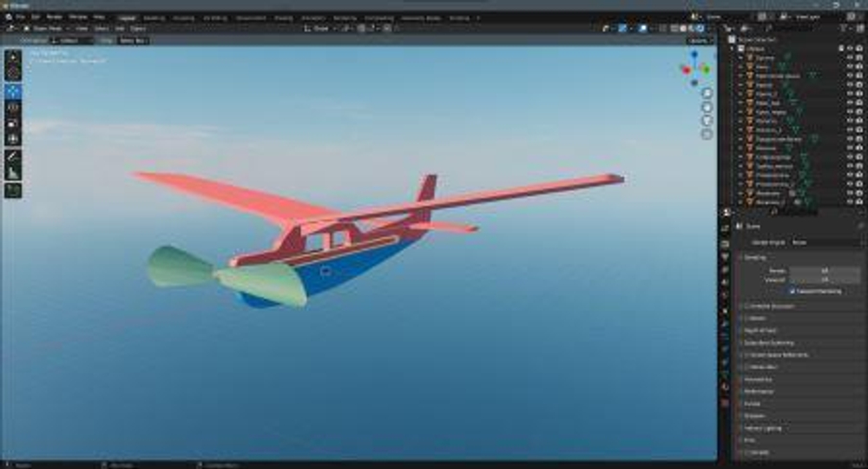Switch to rendered viewport shading
Viewport: 868px width, 469px height.
pos(700,28)
